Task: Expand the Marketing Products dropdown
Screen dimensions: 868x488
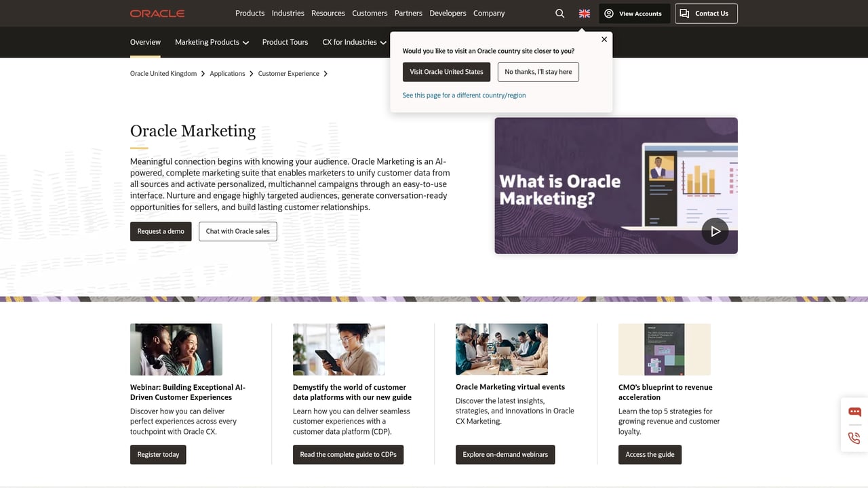Action: pos(211,41)
